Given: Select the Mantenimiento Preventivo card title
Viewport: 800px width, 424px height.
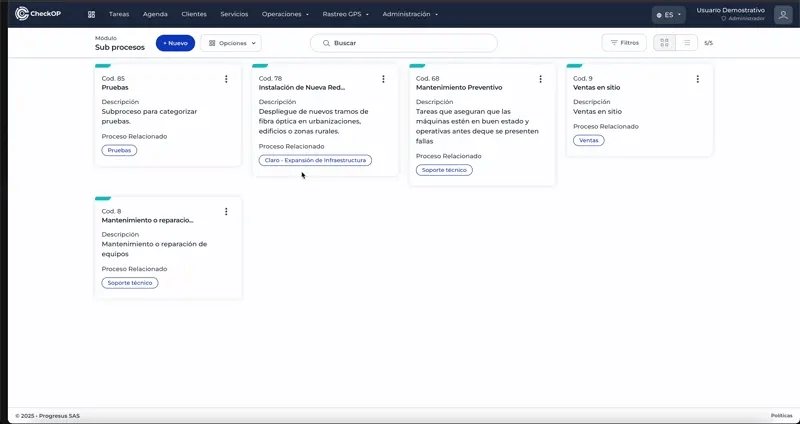Looking at the screenshot, I should (459, 88).
